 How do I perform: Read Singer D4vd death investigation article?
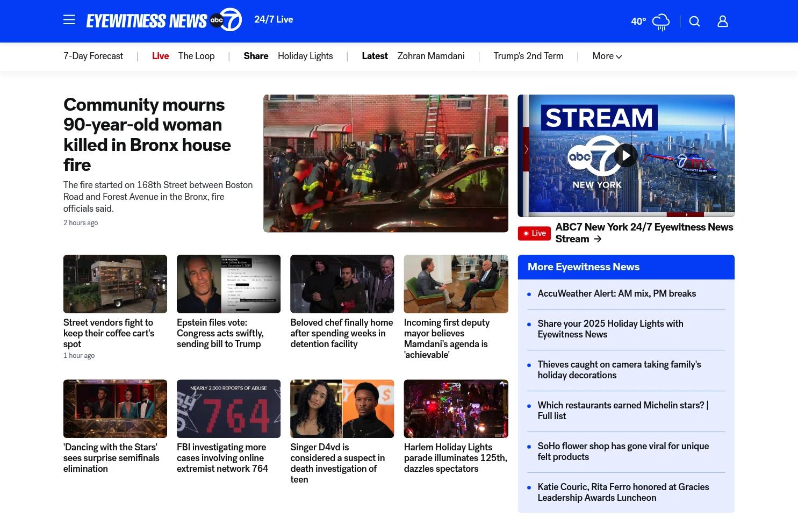[337, 463]
